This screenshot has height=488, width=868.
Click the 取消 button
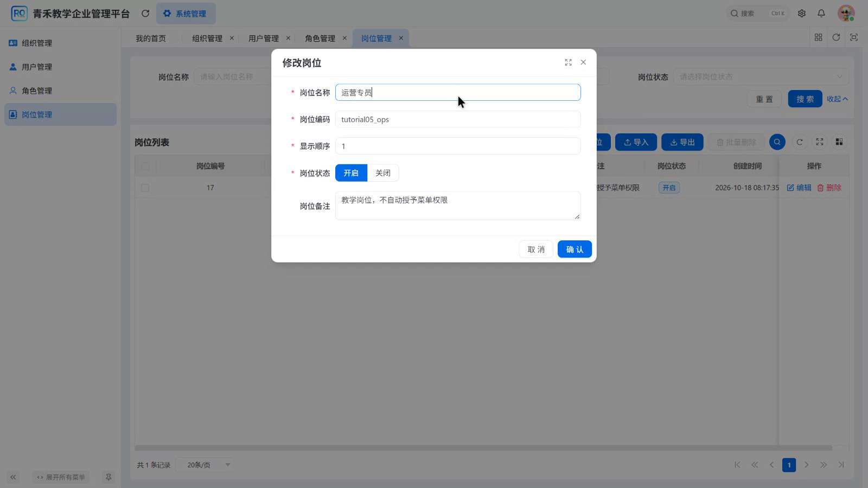536,249
